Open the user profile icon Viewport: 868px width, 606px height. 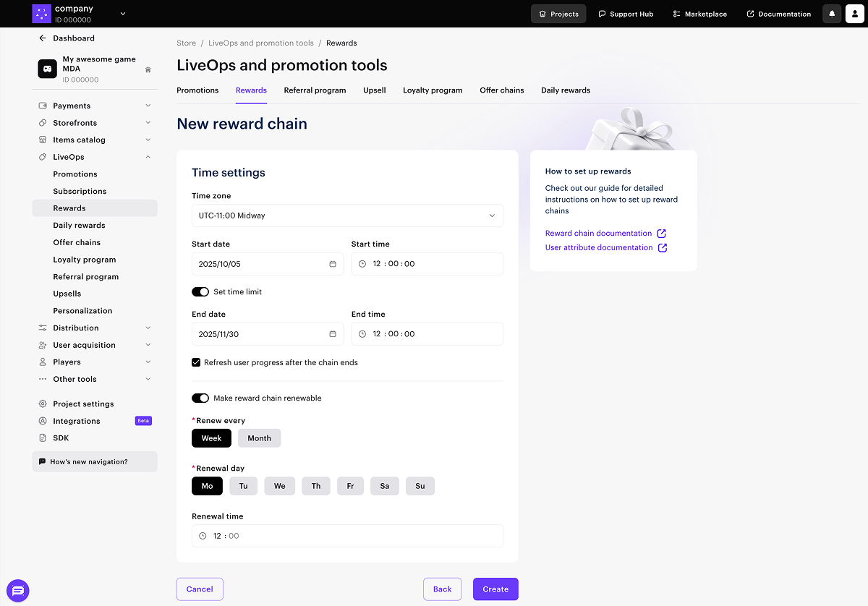(854, 14)
